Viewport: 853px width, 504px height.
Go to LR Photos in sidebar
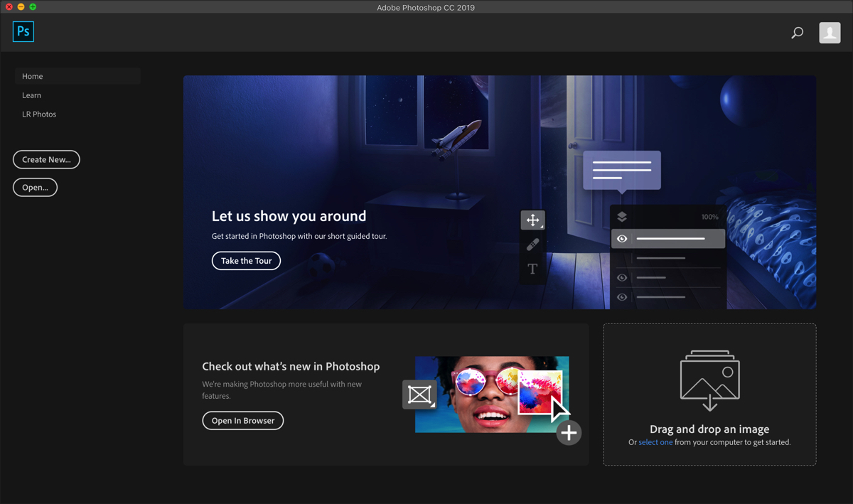click(39, 114)
